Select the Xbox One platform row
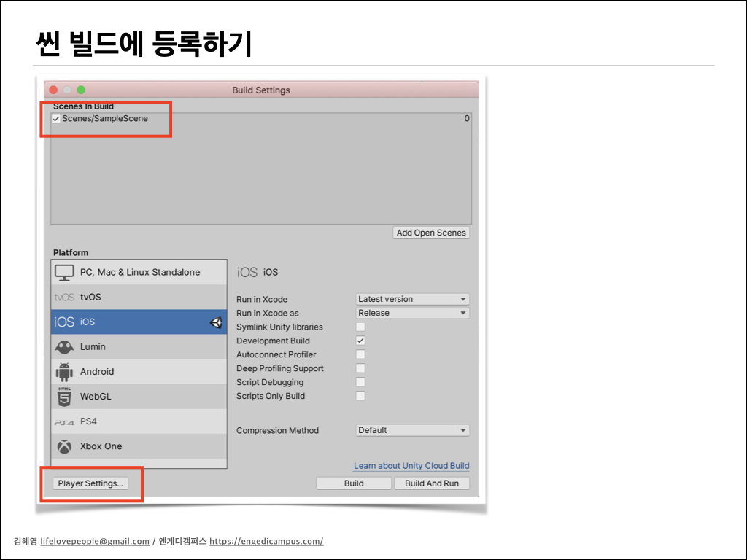Screen dimensions: 747x560 (x=139, y=446)
